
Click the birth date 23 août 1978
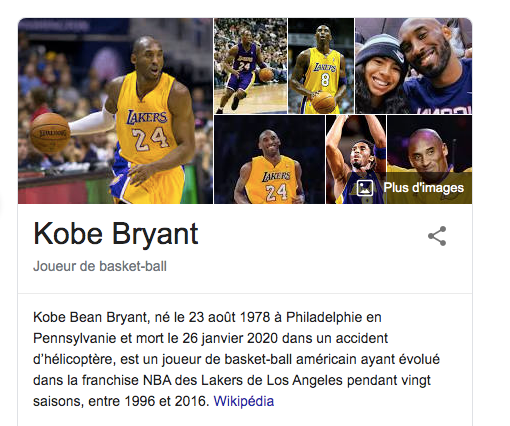[229, 317]
